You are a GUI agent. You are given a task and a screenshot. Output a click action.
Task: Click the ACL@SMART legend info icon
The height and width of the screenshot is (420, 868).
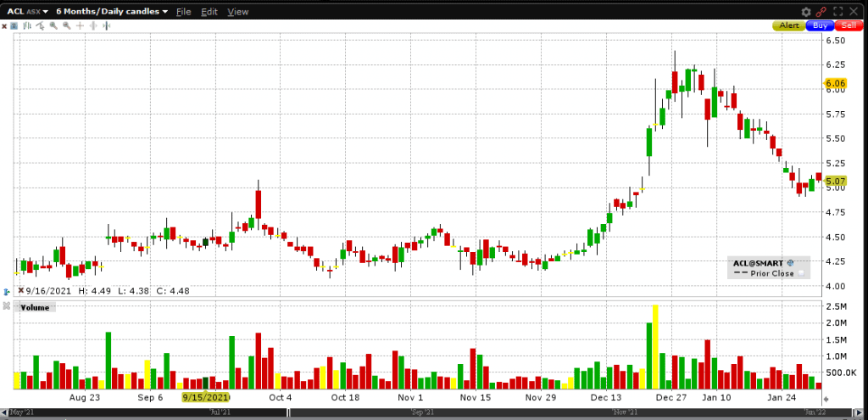tap(789, 264)
